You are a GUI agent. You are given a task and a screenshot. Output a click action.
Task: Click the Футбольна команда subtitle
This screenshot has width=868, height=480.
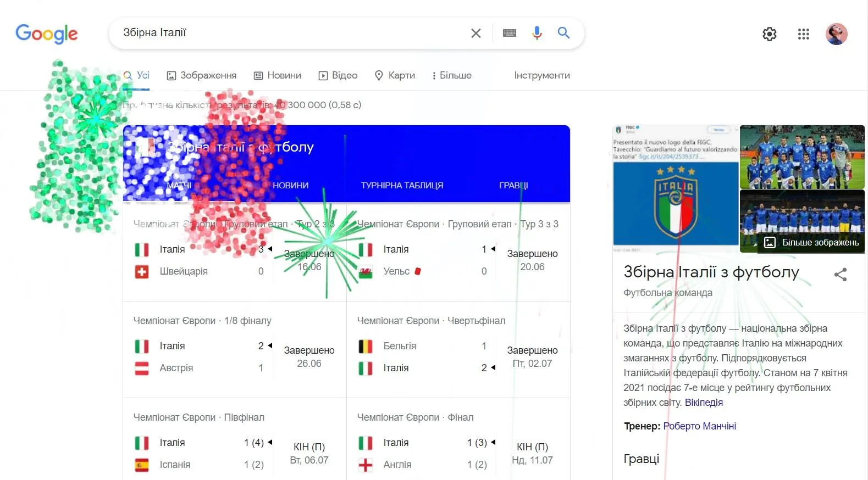[x=668, y=293]
